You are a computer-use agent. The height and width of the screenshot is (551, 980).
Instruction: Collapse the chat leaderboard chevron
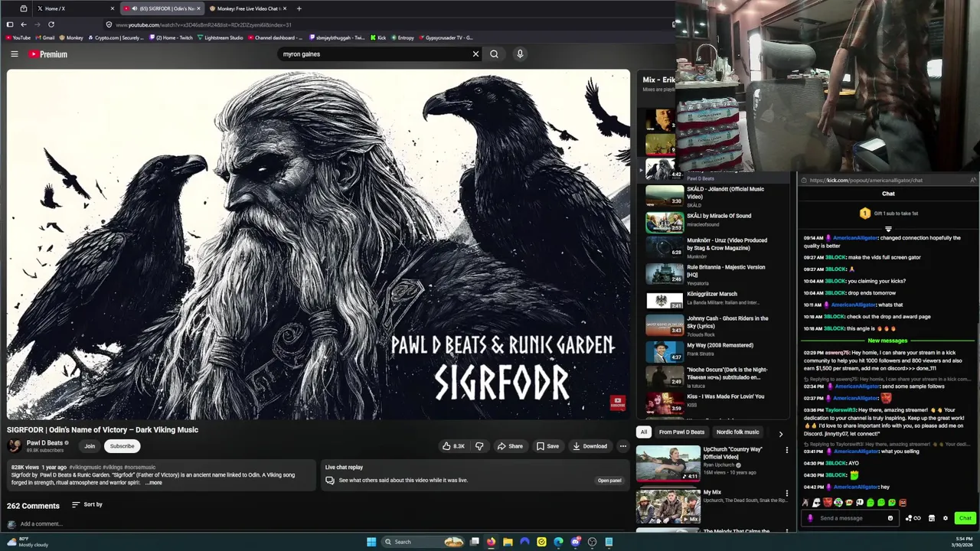[888, 229]
